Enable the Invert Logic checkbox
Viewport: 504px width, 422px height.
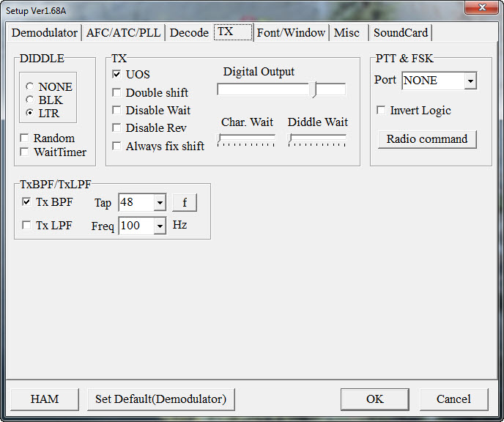pos(381,111)
